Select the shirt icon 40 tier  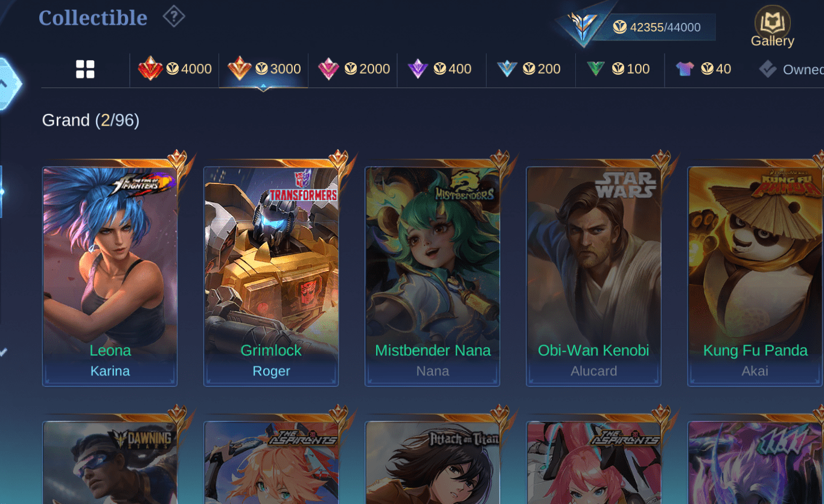[703, 69]
